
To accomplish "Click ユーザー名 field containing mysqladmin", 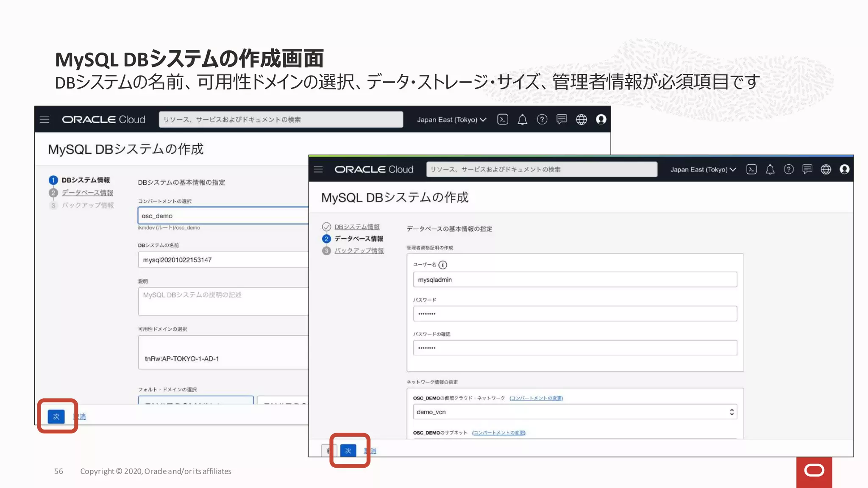I will 575,280.
